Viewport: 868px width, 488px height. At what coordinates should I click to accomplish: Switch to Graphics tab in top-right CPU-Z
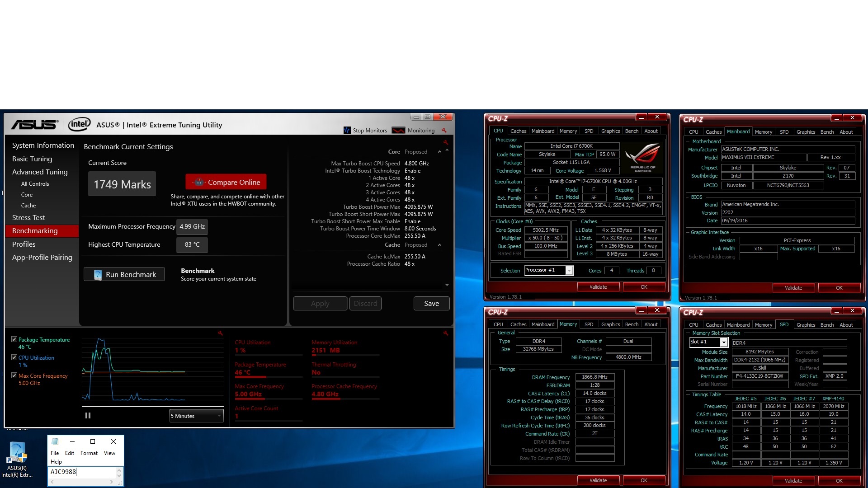(x=806, y=132)
